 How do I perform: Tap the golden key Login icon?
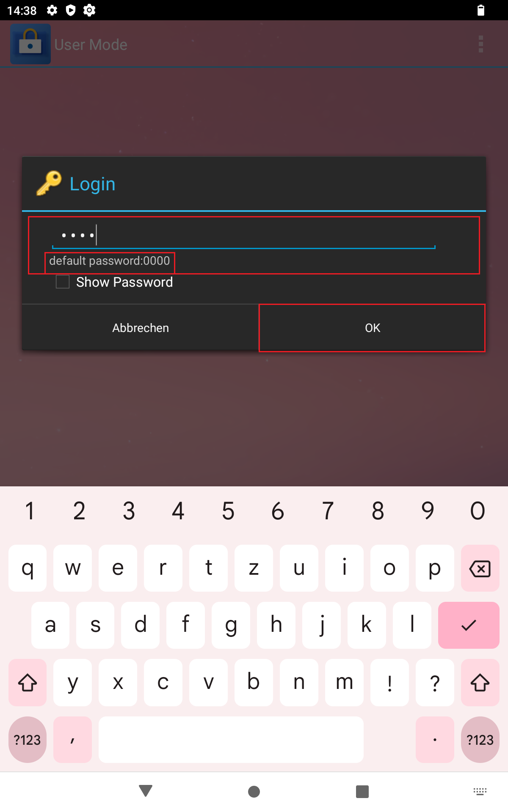(x=49, y=183)
